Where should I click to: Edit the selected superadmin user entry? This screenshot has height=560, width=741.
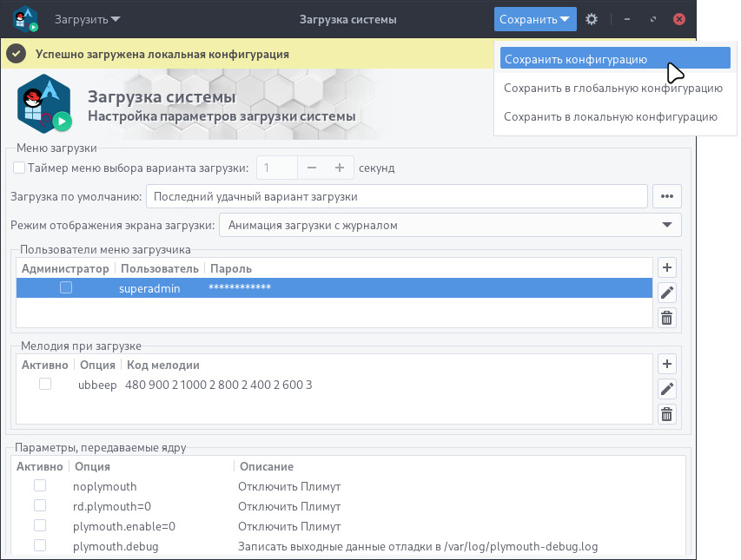point(667,293)
